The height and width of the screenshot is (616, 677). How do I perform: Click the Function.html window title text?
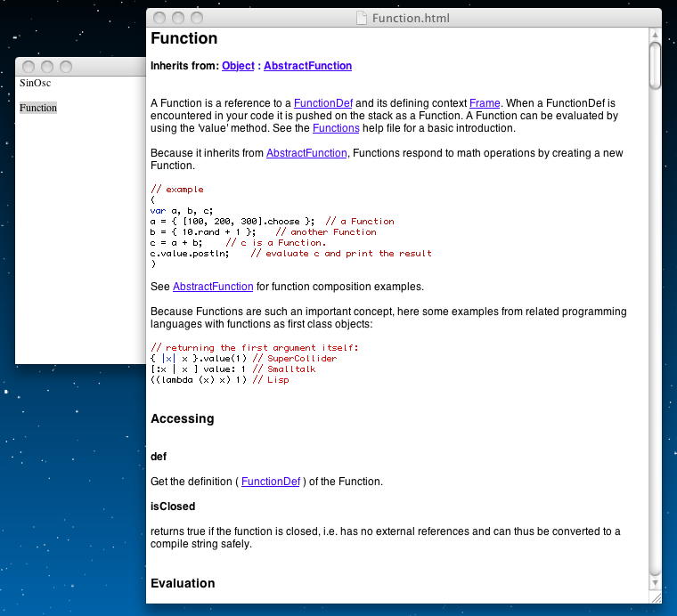tap(411, 18)
